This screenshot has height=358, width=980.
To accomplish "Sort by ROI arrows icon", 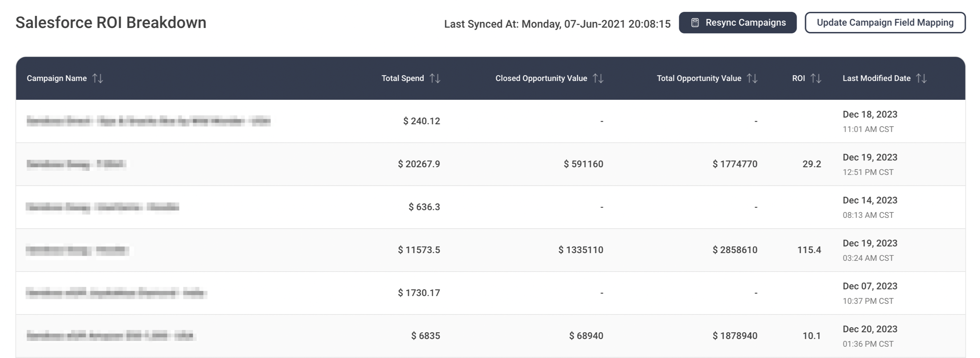I will 816,78.
